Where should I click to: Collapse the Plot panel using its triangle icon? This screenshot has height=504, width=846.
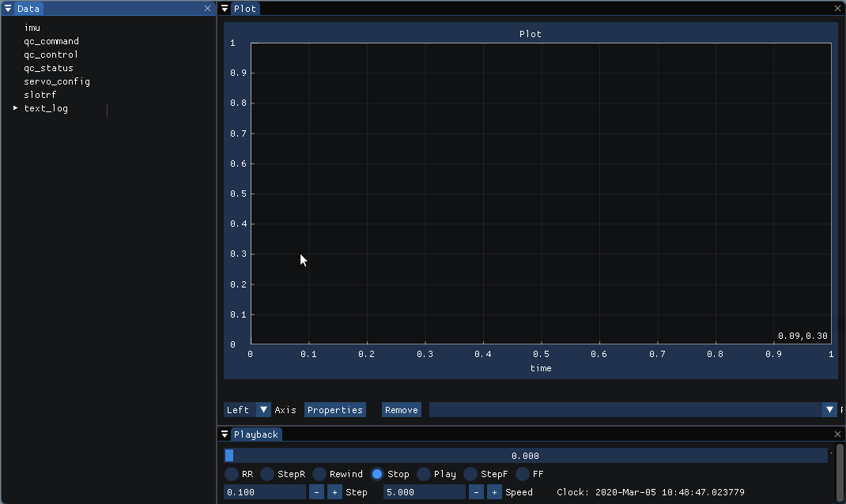(x=225, y=9)
